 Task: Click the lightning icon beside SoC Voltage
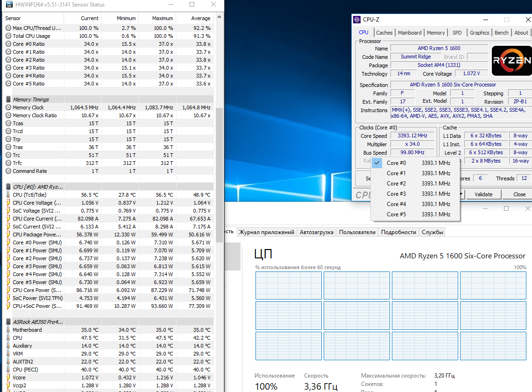click(x=8, y=211)
